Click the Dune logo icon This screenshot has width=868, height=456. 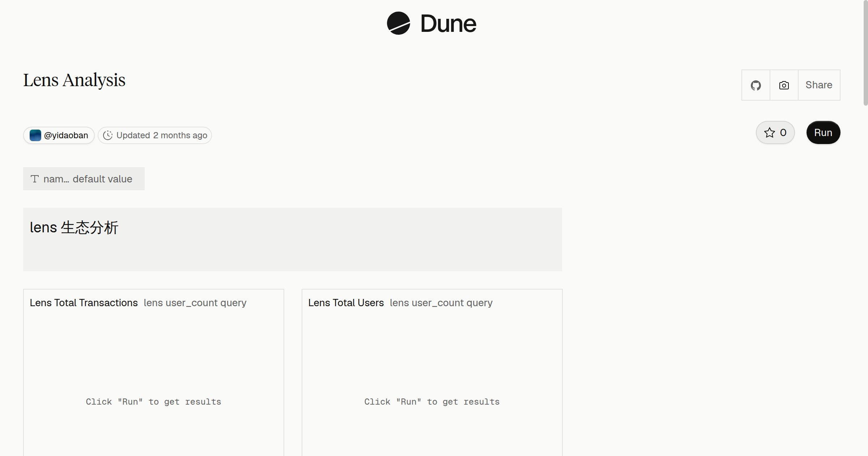point(398,23)
